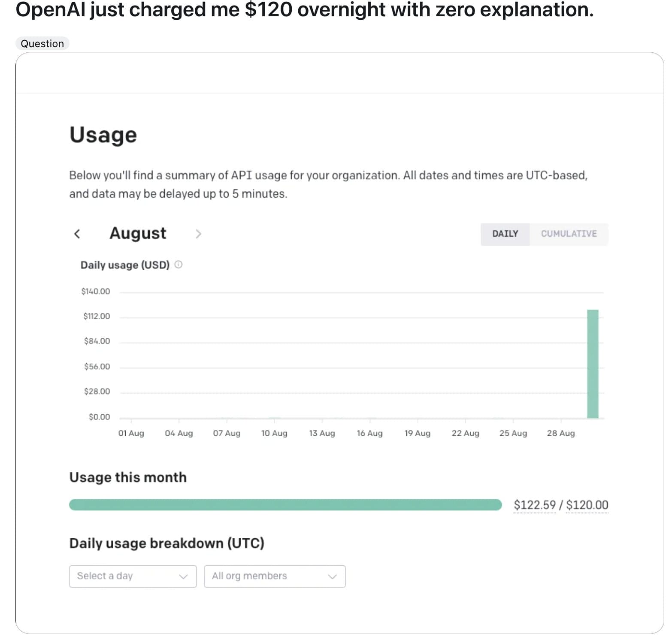The image size is (672, 639).
Task: Click the chevron icon on Select a day
Action: click(x=185, y=576)
